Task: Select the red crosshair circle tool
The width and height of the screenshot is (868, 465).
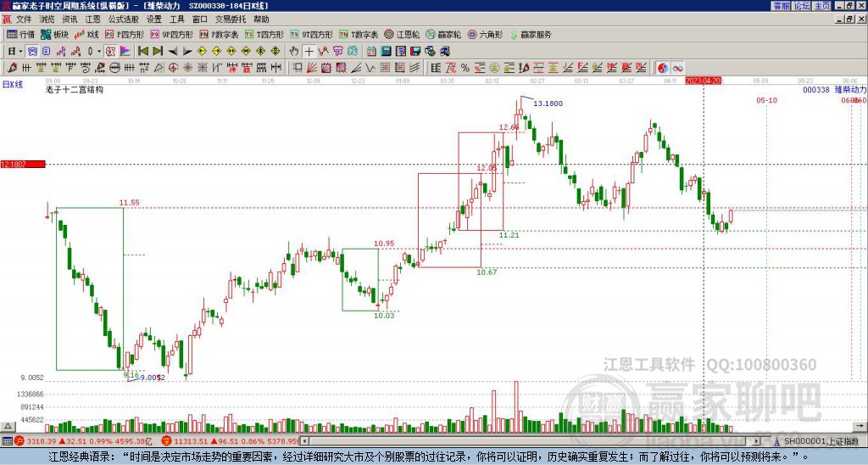Action: click(x=173, y=68)
